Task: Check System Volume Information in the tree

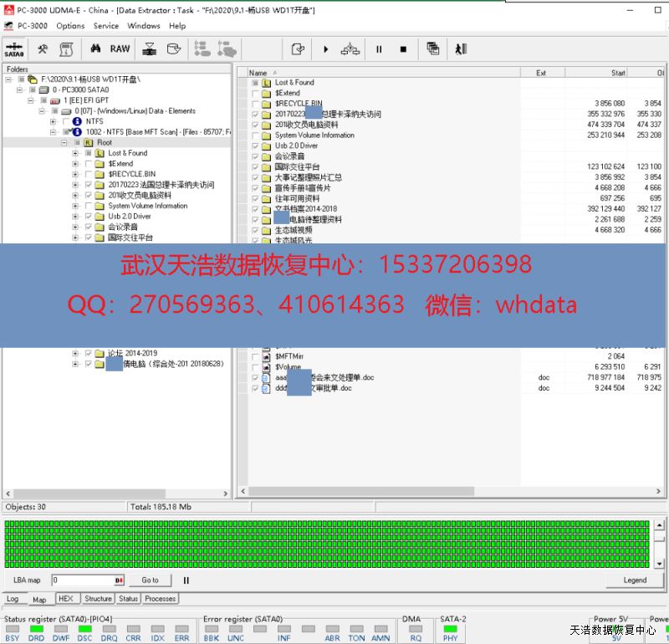Action: [x=89, y=206]
